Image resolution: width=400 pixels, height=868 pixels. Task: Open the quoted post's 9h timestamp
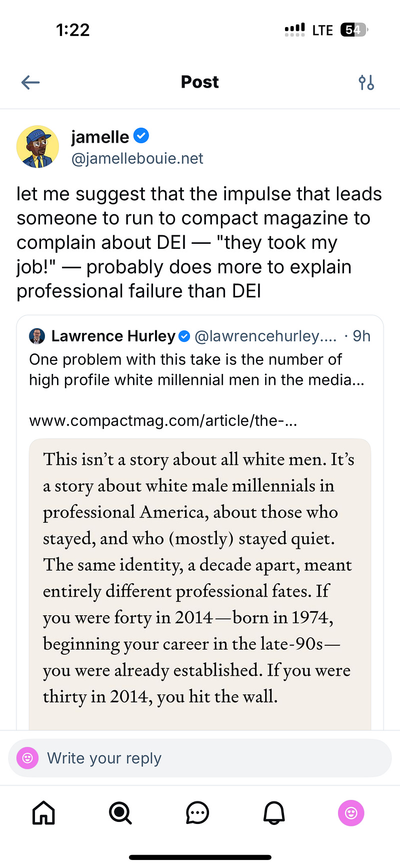coord(361,336)
